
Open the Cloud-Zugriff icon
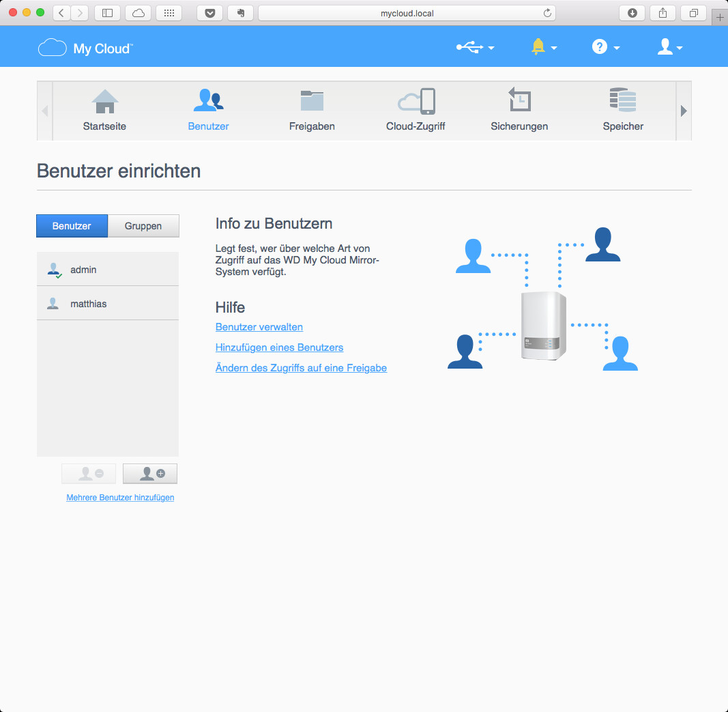tap(416, 102)
